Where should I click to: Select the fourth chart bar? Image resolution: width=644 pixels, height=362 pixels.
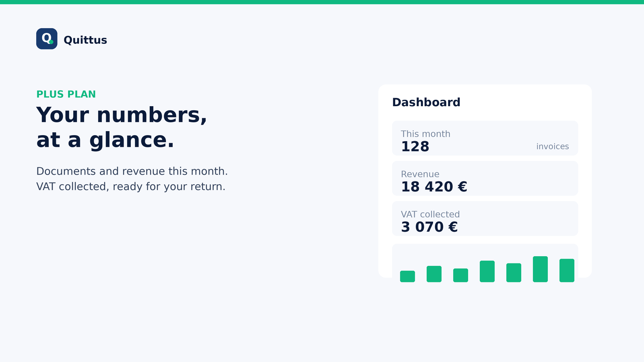tap(487, 271)
